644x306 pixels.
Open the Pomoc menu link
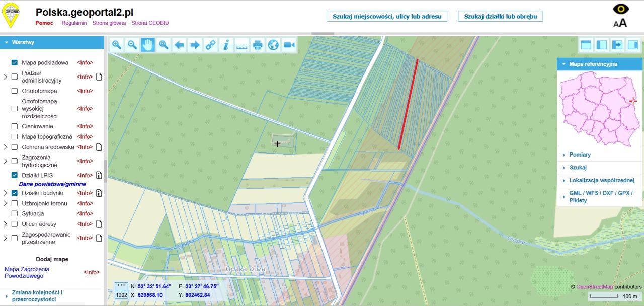[x=44, y=23]
